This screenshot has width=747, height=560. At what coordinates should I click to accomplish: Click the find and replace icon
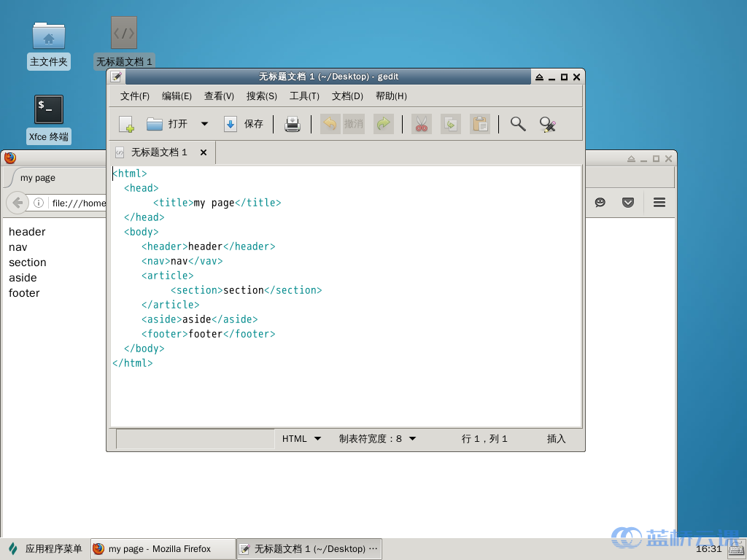(548, 124)
